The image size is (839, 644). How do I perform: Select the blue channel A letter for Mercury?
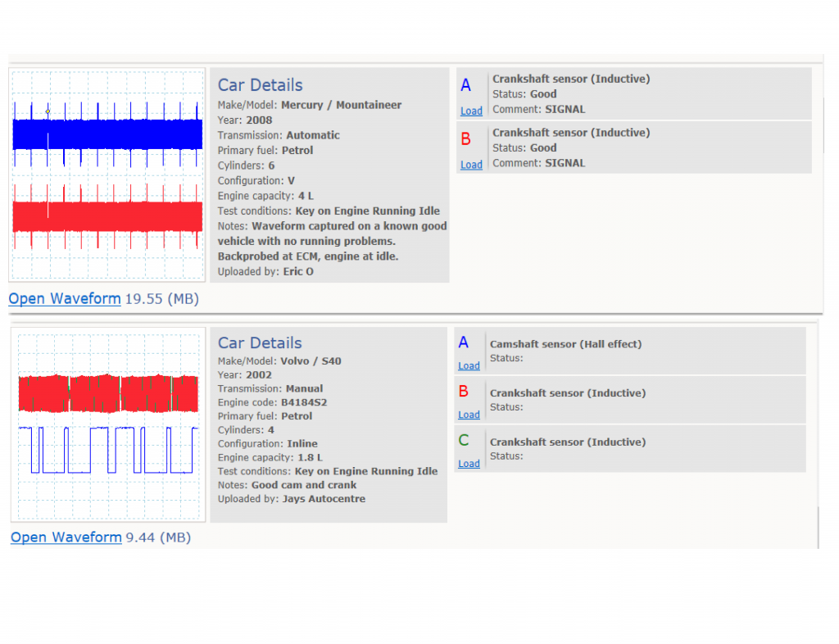(466, 85)
